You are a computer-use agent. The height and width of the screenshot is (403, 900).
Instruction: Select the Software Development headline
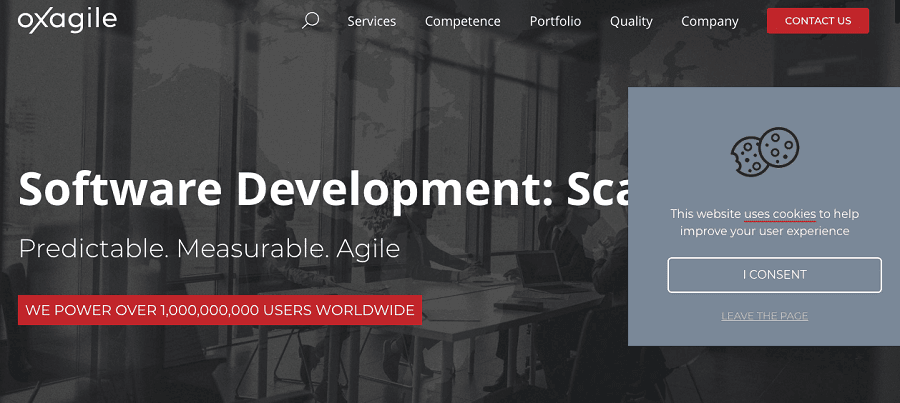point(324,190)
